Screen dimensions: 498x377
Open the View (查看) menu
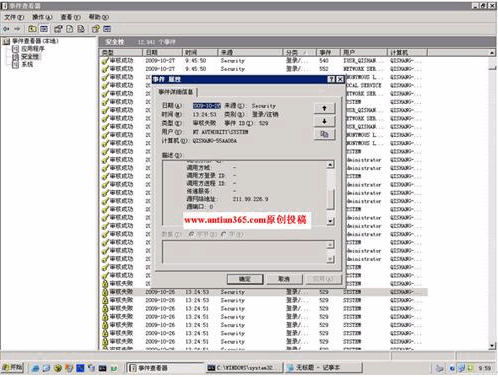70,17
